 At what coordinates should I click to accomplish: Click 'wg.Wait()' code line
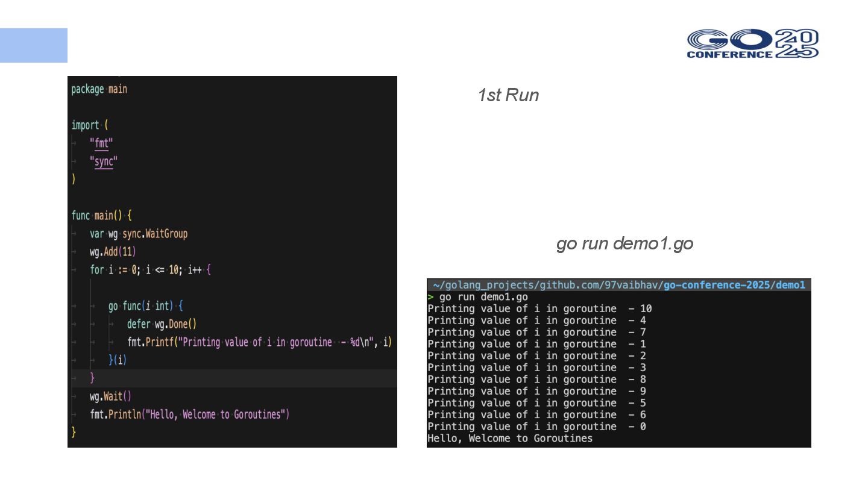[110, 396]
